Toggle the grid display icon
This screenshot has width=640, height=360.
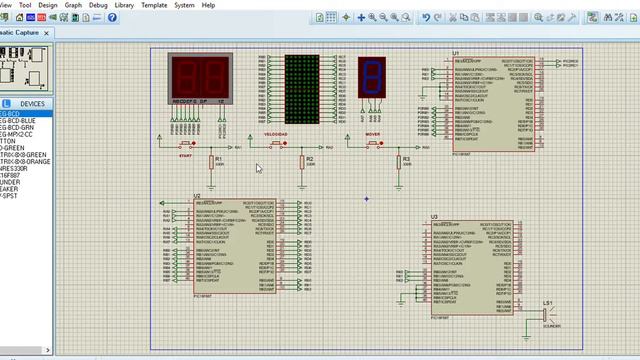pos(331,18)
